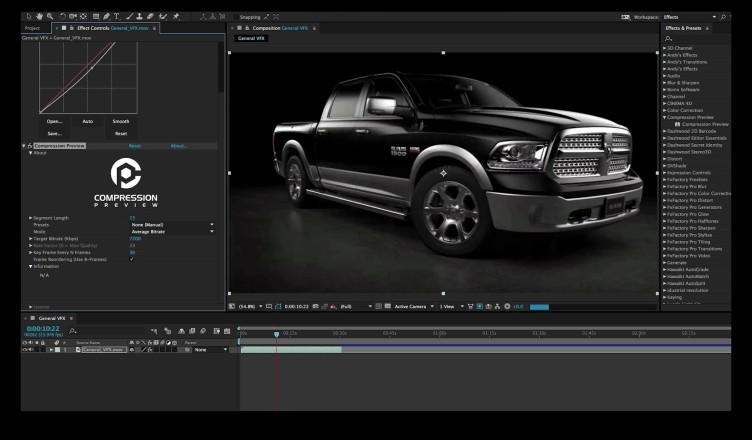Click the Smooth curves button
Screen dimensions: 752x440
pos(121,121)
